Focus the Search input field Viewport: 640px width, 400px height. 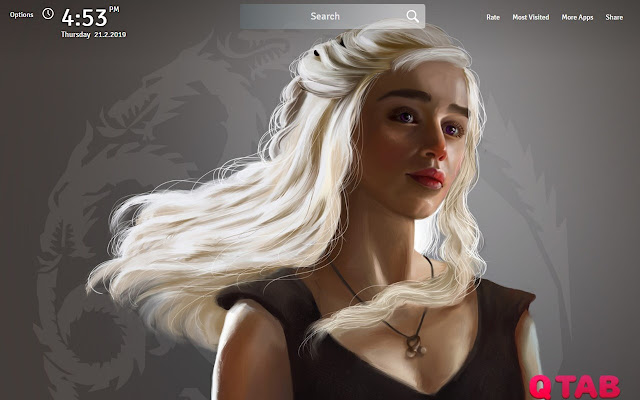coord(332,16)
